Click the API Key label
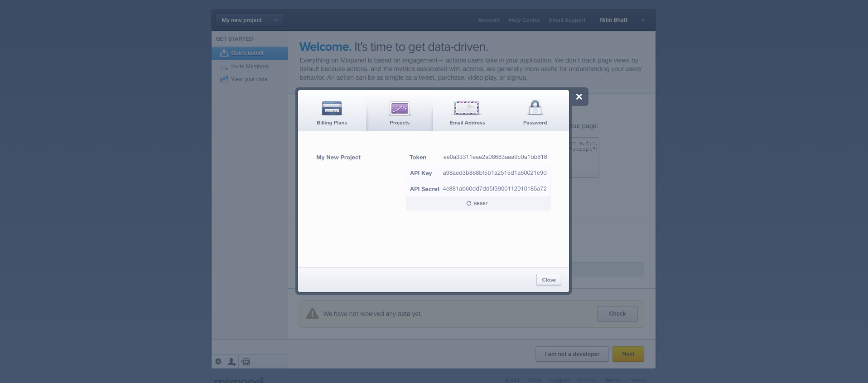The image size is (868, 383). coord(421,173)
